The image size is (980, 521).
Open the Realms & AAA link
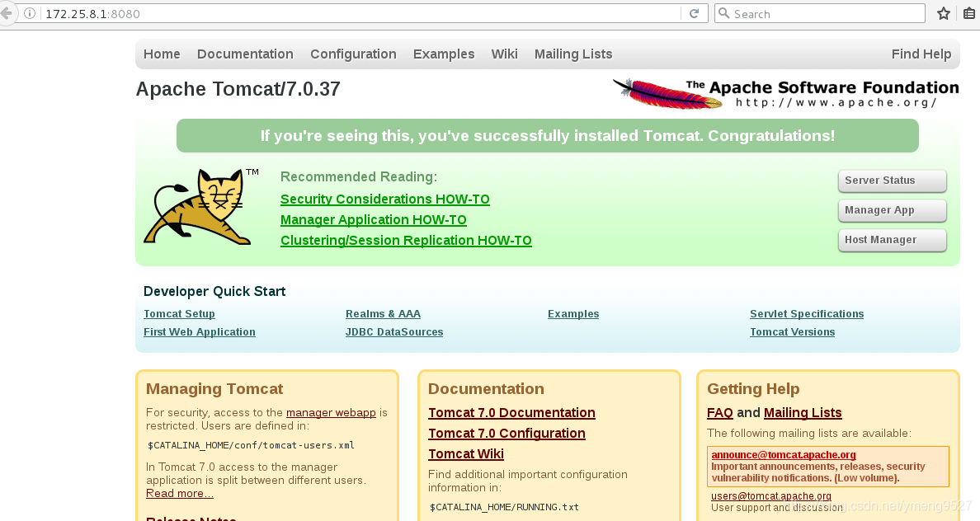pyautogui.click(x=383, y=314)
